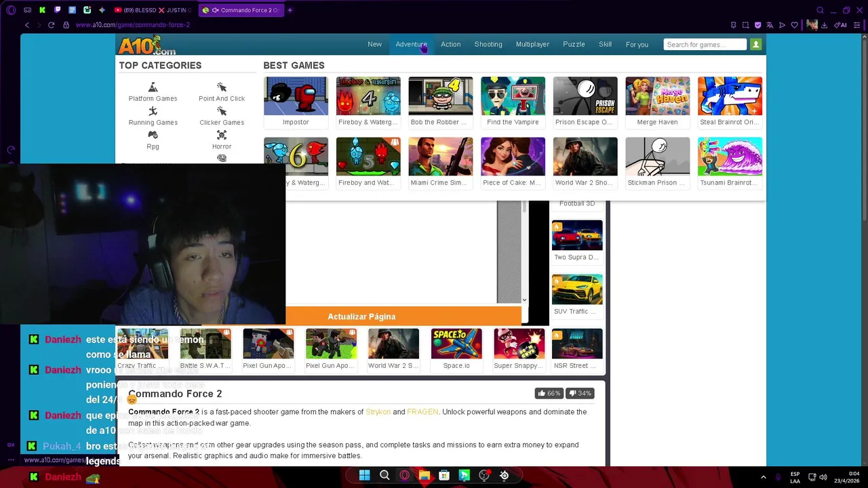The width and height of the screenshot is (868, 488).
Task: Open a new browser tab with plus
Action: 290,10
